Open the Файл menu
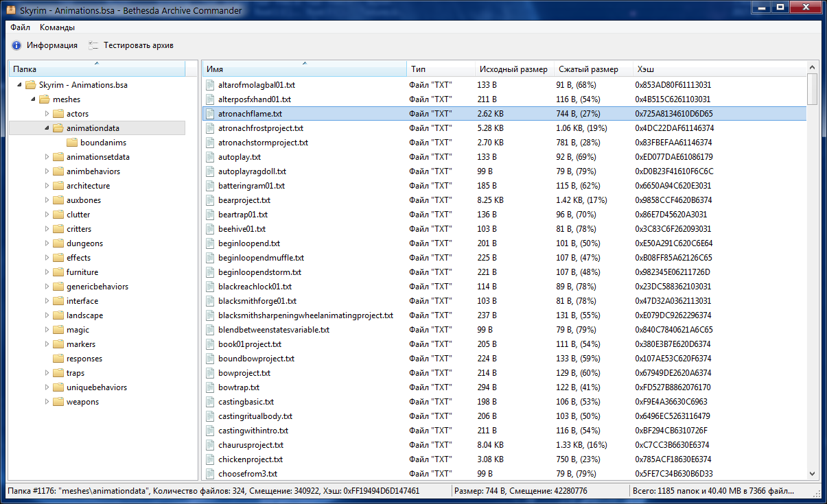Image resolution: width=827 pixels, height=504 pixels. pyautogui.click(x=20, y=27)
